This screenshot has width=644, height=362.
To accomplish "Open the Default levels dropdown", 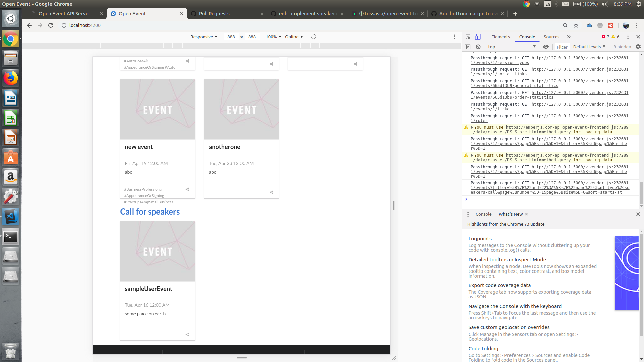I will 589,47.
